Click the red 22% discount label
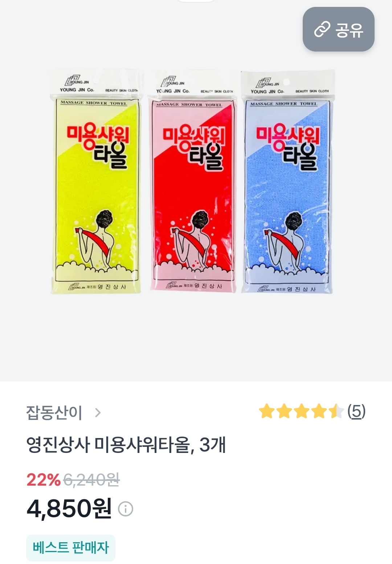 43,480
